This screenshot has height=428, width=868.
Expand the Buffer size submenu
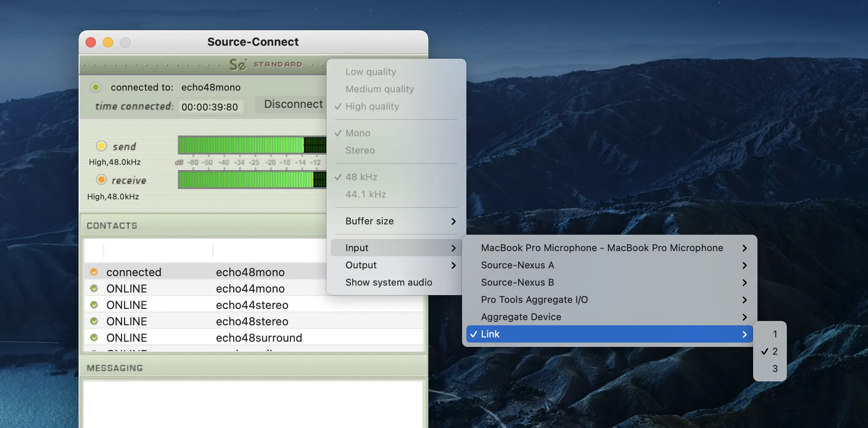click(396, 221)
